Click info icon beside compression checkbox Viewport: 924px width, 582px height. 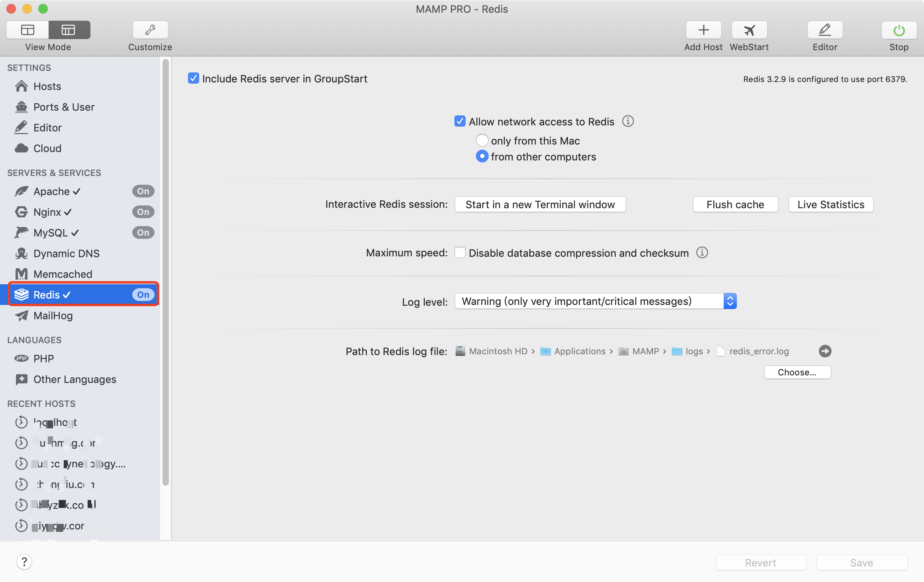702,253
